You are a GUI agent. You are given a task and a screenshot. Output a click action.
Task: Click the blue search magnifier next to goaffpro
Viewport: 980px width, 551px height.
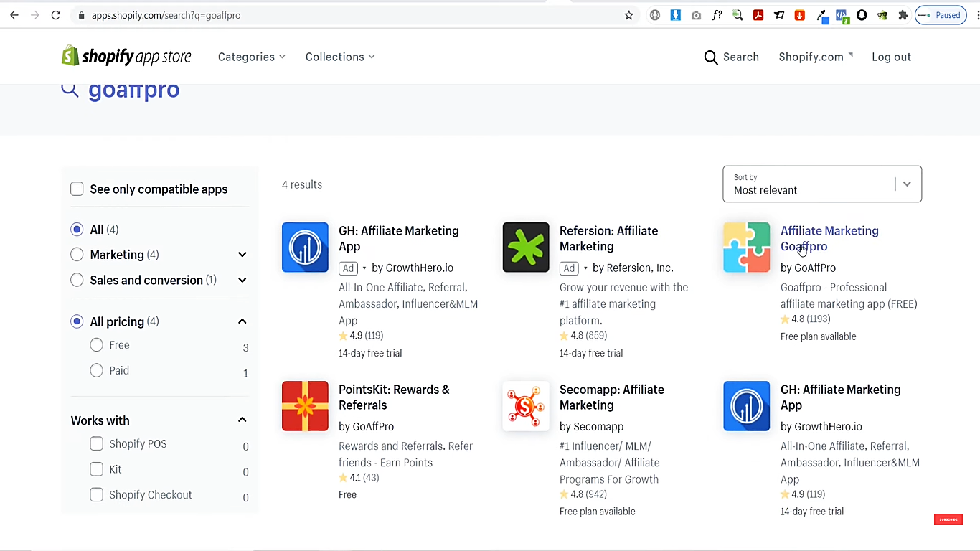click(x=70, y=89)
